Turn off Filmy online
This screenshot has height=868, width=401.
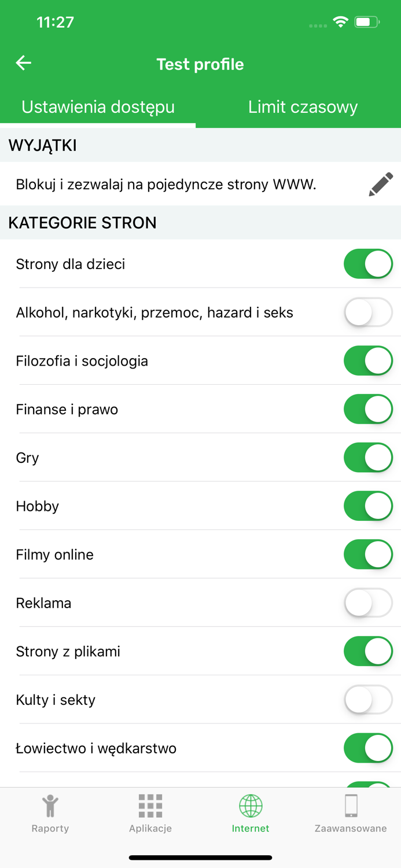tap(369, 554)
